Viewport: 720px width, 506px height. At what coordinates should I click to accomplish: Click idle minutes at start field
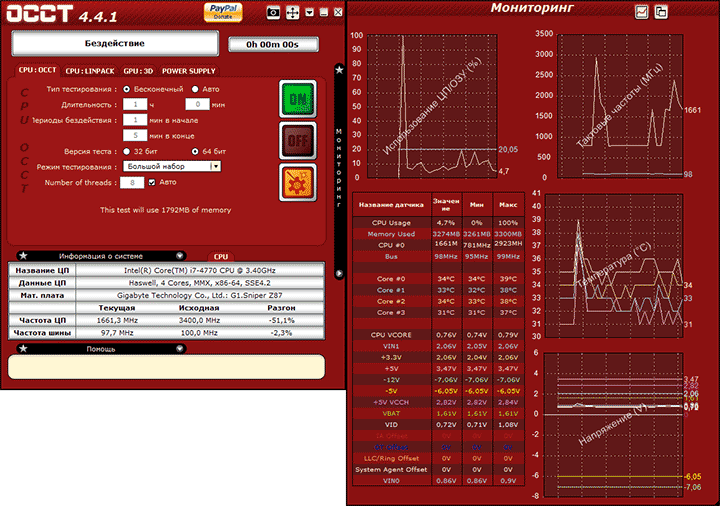135,120
